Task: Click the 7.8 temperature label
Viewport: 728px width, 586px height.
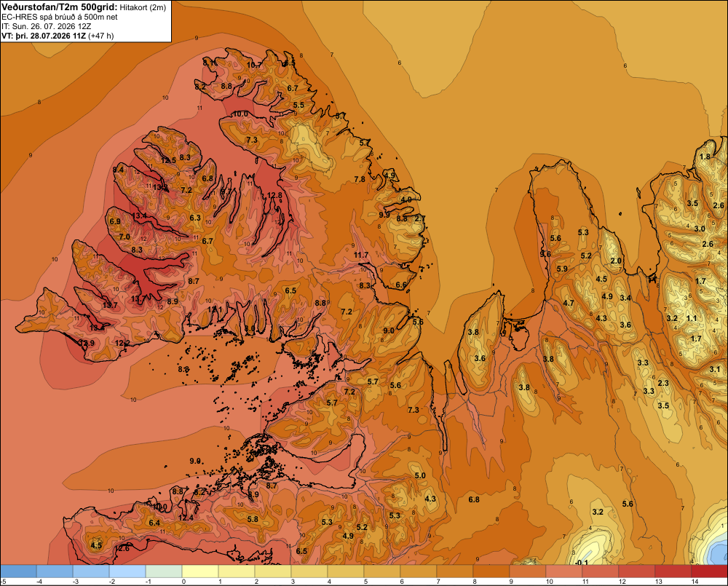Action: 360,179
